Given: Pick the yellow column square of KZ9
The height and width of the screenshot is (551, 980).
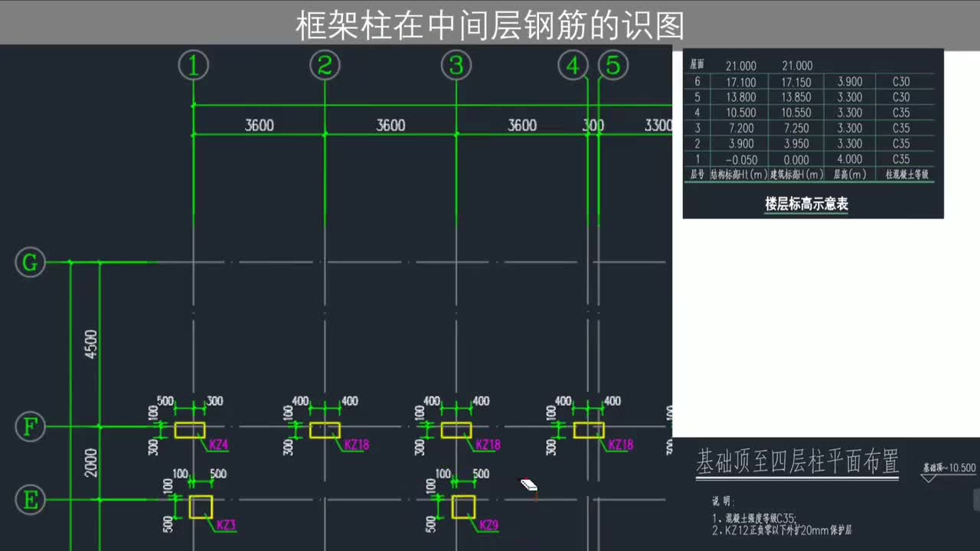Looking at the screenshot, I should pyautogui.click(x=463, y=507).
